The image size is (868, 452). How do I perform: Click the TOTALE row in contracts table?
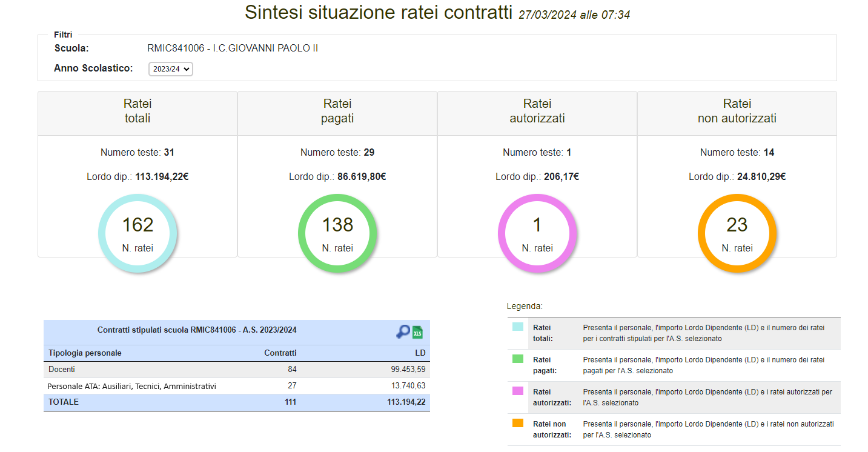236,402
